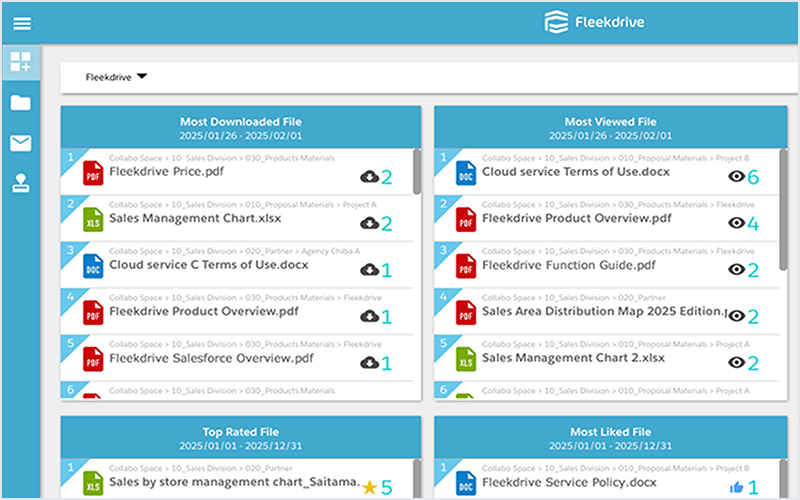800x500 pixels.
Task: Click PDF icon of Sales Area Distribution Map
Action: [x=466, y=313]
